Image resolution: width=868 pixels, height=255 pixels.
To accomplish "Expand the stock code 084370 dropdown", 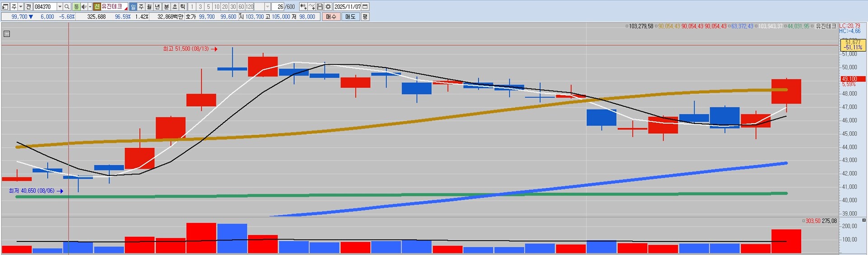I will pyautogui.click(x=60, y=7).
